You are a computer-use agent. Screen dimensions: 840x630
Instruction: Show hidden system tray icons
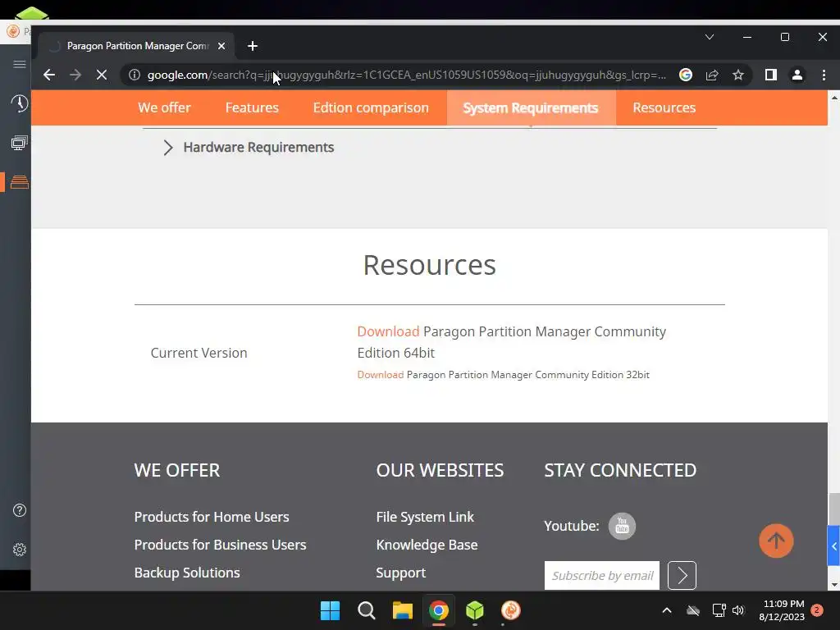(x=667, y=610)
